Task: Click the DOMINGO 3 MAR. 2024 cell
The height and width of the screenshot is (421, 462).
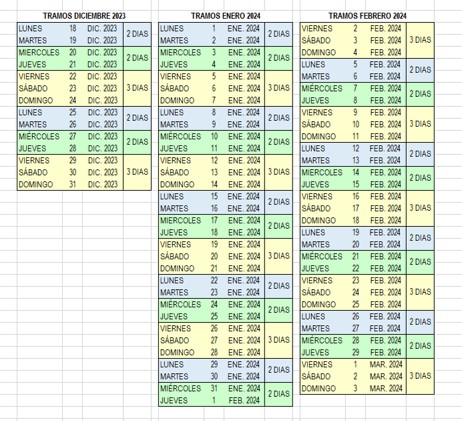Action: 353,388
